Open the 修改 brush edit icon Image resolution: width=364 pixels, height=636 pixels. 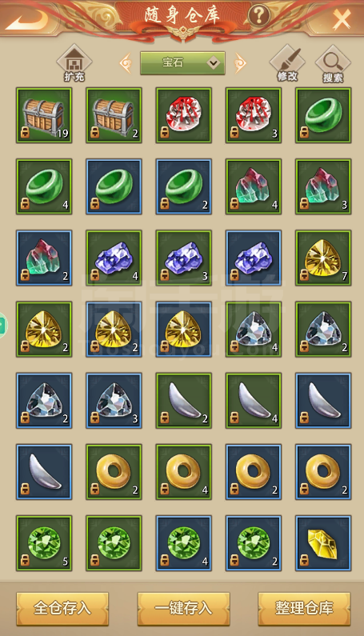(x=287, y=63)
